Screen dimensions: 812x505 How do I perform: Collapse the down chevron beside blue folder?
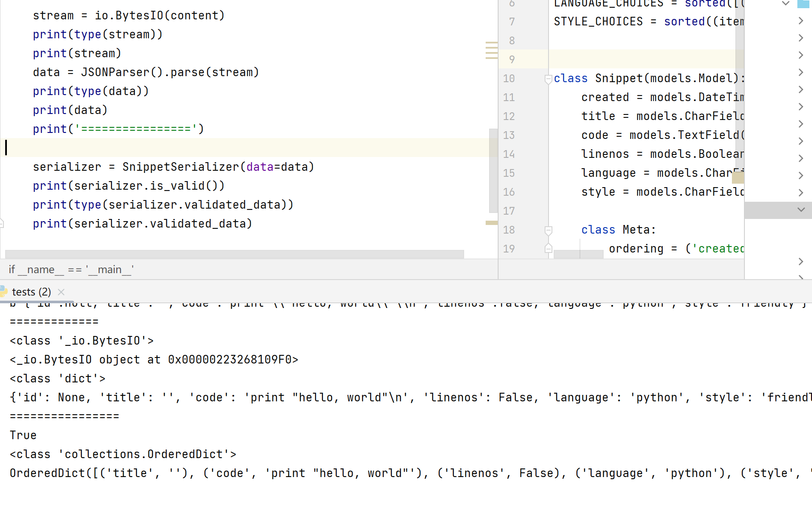coord(786,4)
